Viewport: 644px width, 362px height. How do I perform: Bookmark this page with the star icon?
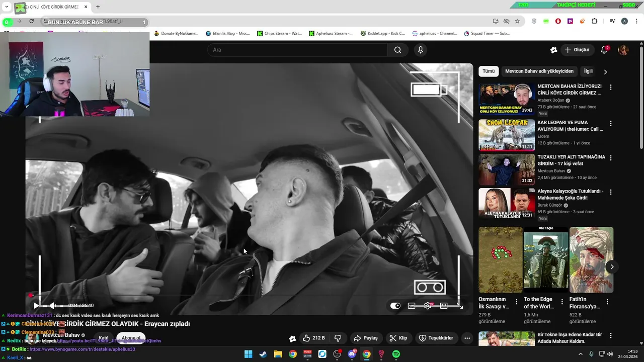[x=517, y=21]
